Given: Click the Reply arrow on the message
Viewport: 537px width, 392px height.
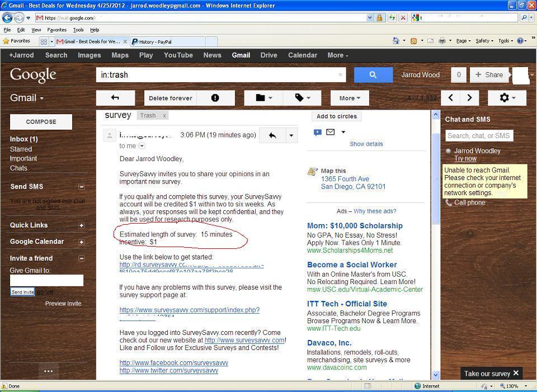Looking at the screenshot, I should [x=272, y=135].
